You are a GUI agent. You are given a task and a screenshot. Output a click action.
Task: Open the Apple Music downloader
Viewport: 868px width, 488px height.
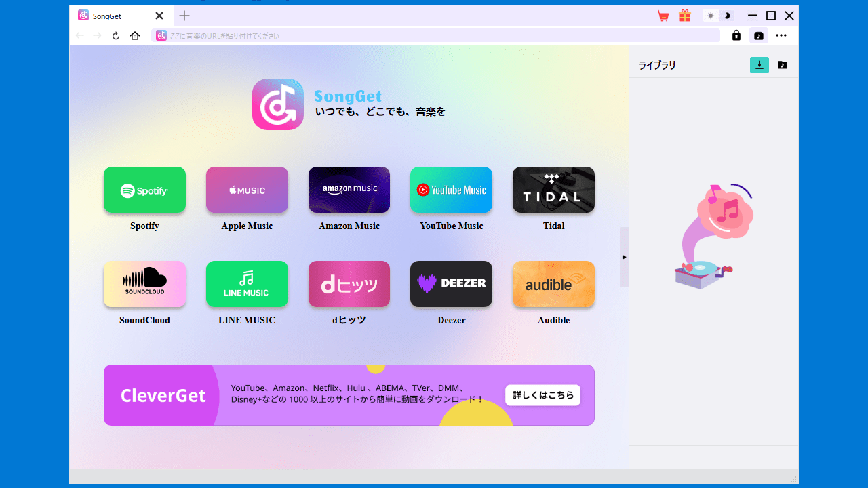pyautogui.click(x=247, y=190)
